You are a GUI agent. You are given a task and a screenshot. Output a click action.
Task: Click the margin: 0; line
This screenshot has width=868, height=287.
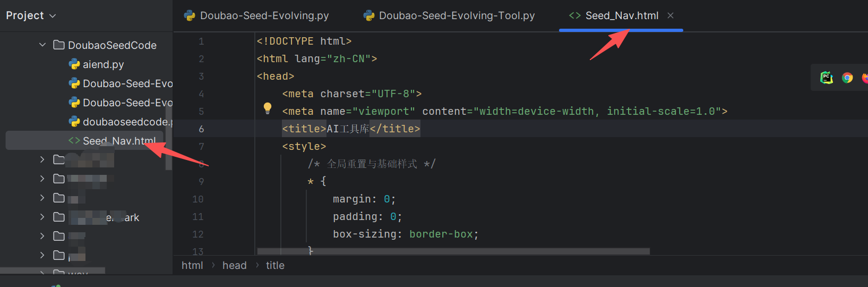(364, 199)
